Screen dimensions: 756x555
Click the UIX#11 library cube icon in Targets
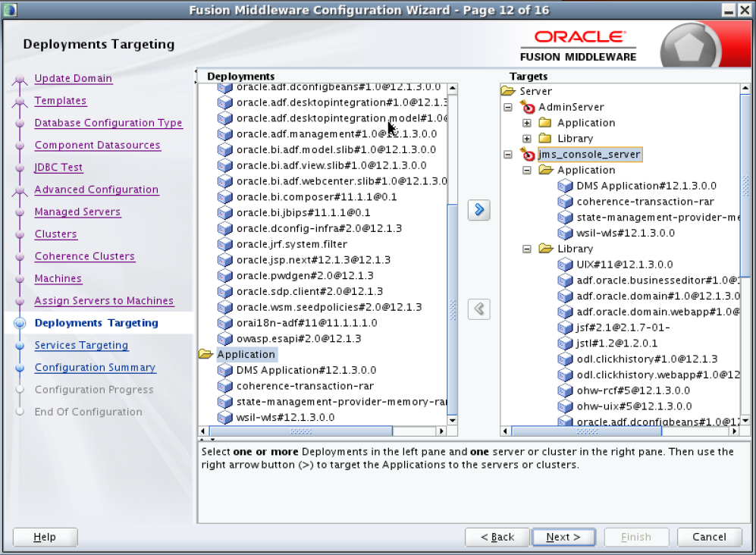tap(565, 265)
